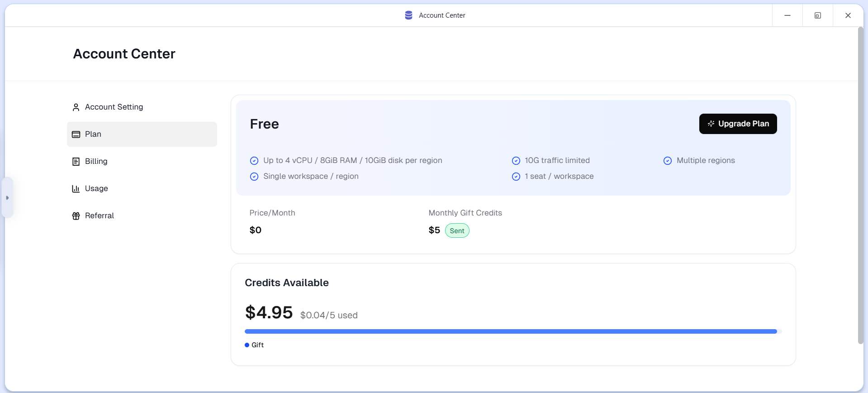Click the 'Price/Month' label
Image resolution: width=868 pixels, height=393 pixels.
pyautogui.click(x=272, y=213)
